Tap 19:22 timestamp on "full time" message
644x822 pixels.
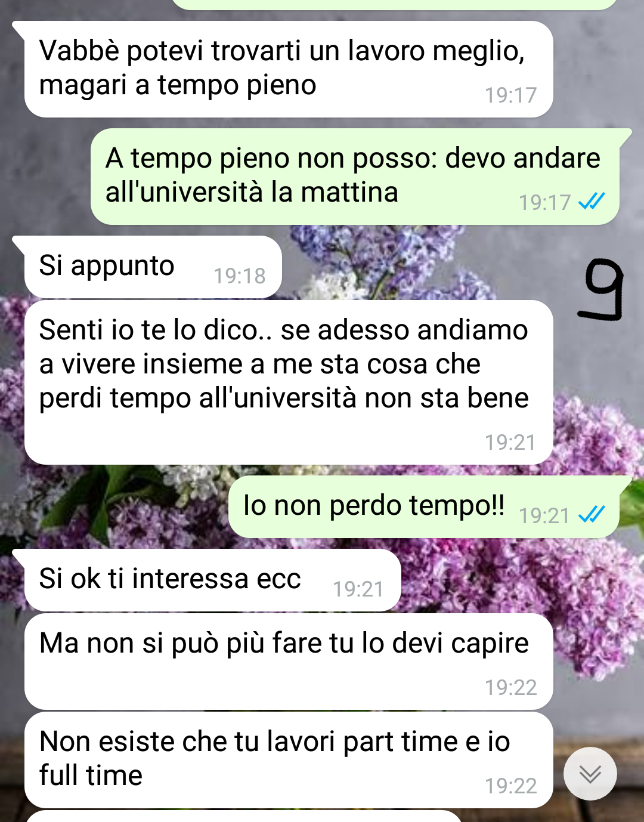click(x=510, y=786)
